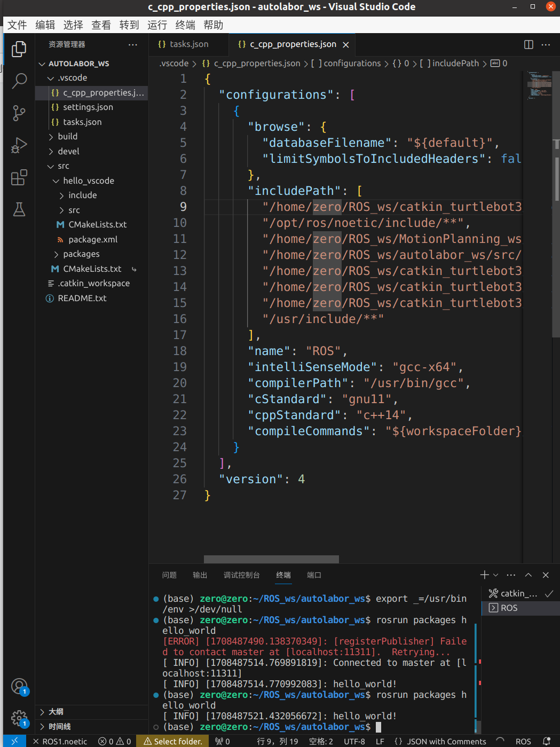Open the 终端 menu
Viewport: 560px width, 747px height.
point(185,25)
